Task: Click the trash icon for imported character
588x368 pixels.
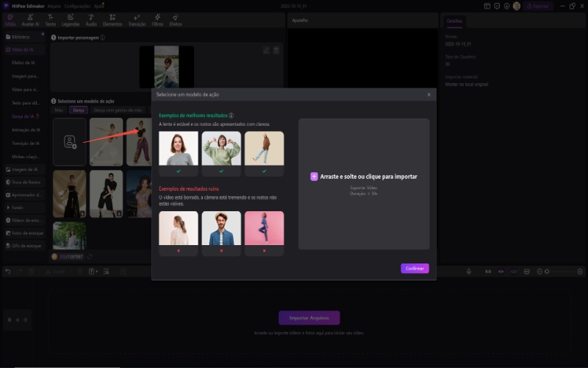Action: [x=276, y=50]
